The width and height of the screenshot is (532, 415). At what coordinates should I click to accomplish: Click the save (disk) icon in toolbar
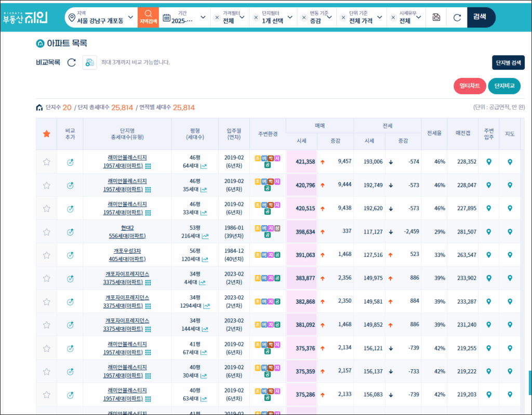click(436, 17)
